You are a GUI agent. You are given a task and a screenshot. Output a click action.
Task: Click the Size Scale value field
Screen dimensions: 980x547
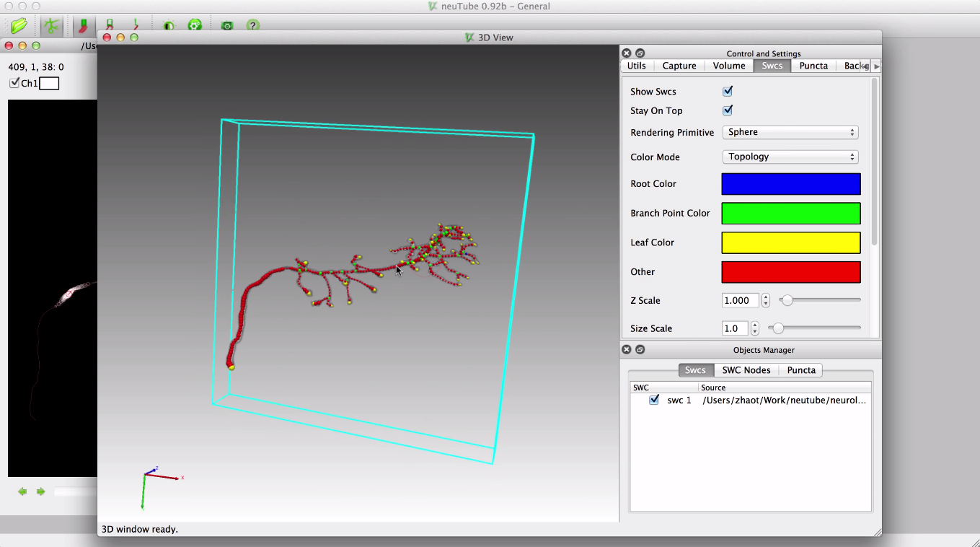point(736,328)
